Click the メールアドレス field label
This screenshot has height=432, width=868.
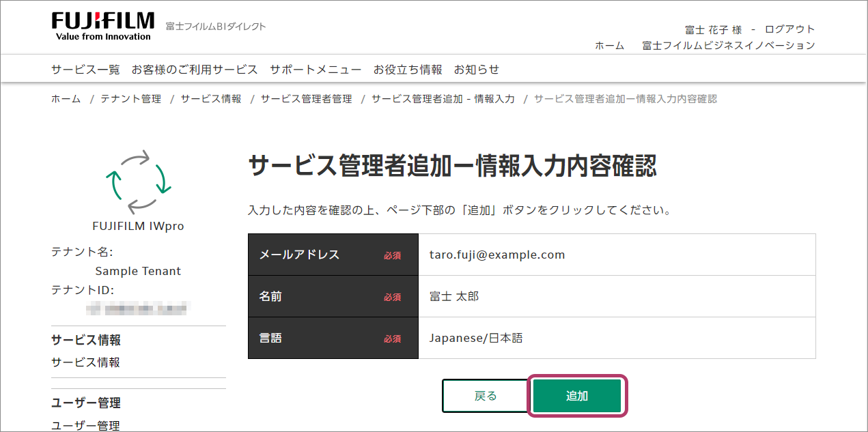[299, 255]
